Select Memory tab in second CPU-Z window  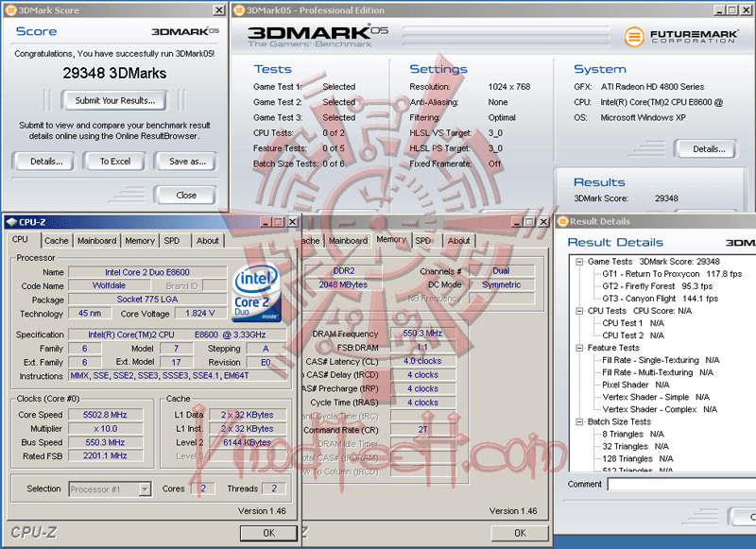tap(391, 240)
